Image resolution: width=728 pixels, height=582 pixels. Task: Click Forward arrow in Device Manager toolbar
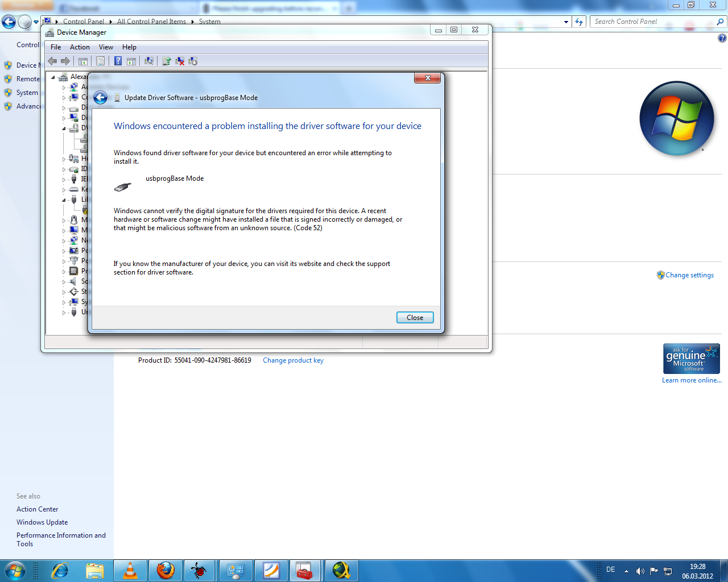[x=65, y=61]
